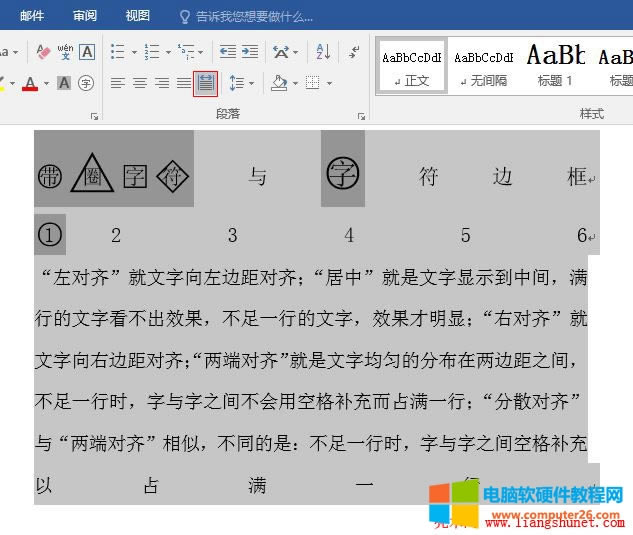This screenshot has height=535, width=633.
Task: Decrease the paragraph indent
Action: pos(228,52)
